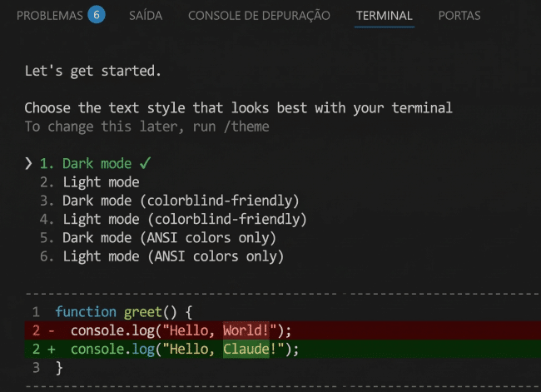
Task: Select Dark mode (ANSI colors only)
Action: 158,238
